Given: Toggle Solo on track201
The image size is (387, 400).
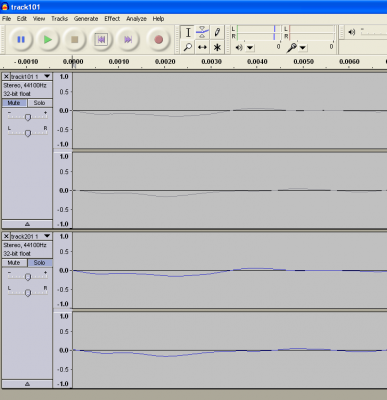Looking at the screenshot, I should pos(39,263).
